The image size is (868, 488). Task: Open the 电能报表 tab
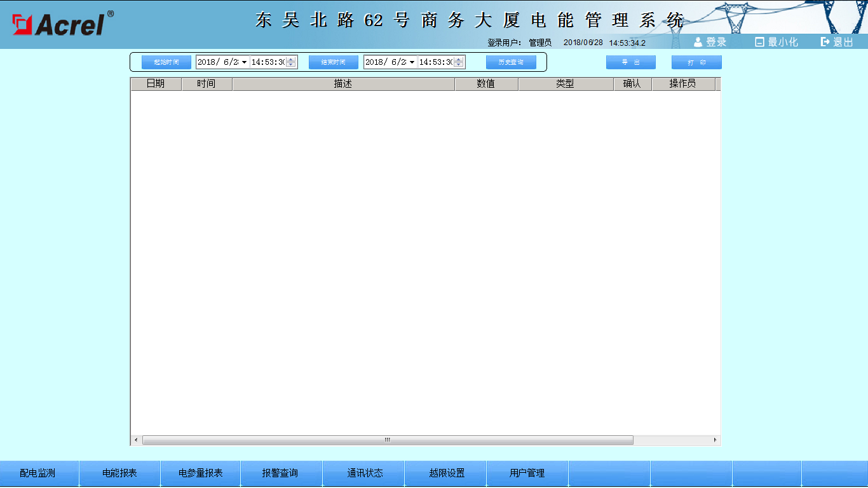(119, 473)
